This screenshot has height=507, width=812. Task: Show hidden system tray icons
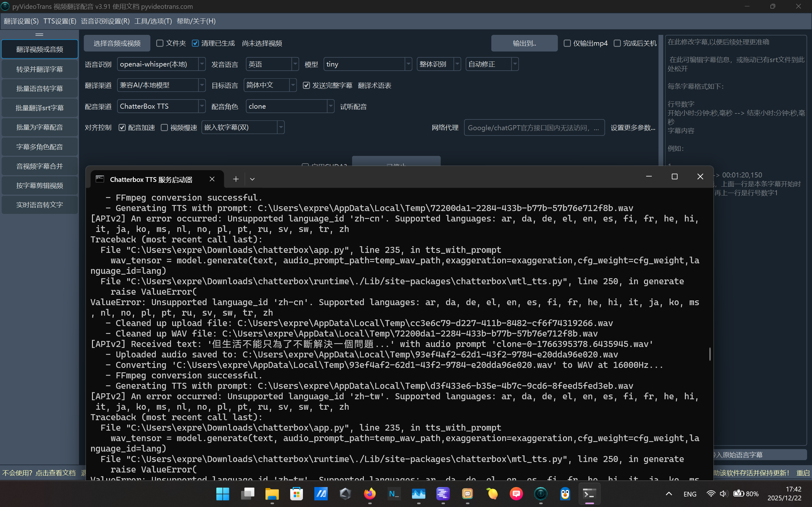(x=669, y=494)
